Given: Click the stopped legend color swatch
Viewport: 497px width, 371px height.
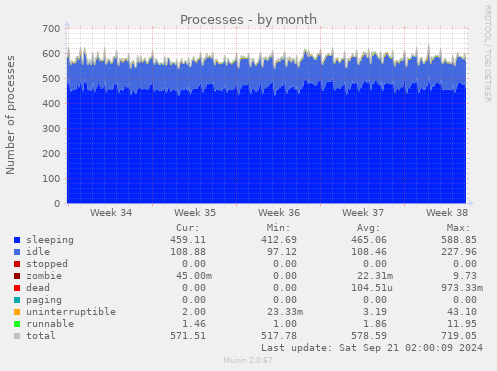Looking at the screenshot, I should coord(17,264).
